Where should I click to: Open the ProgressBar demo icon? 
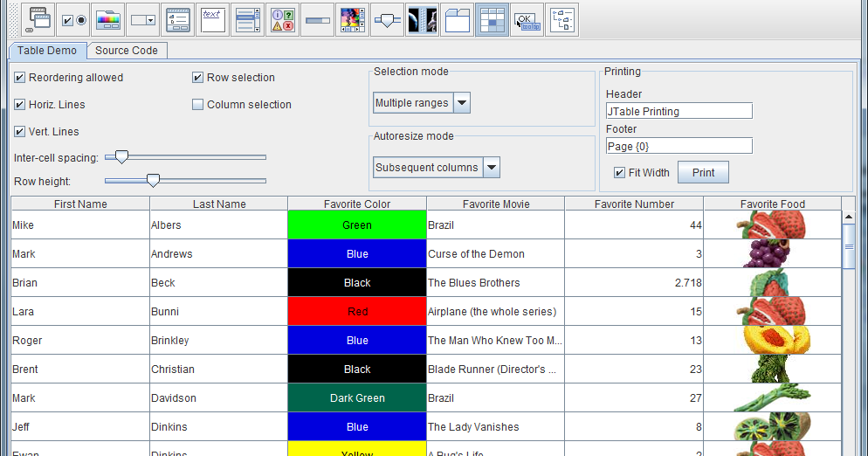pos(317,20)
